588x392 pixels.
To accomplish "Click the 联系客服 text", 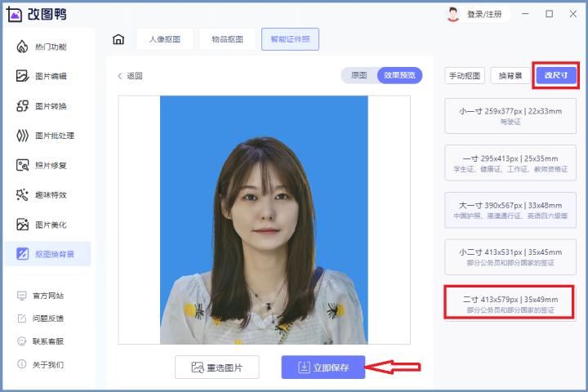I will tap(48, 341).
